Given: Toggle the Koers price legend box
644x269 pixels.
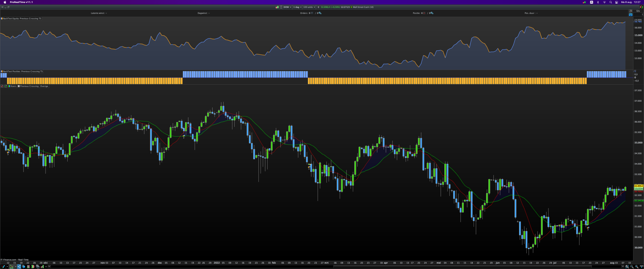Looking at the screenshot, I should [x=12, y=86].
